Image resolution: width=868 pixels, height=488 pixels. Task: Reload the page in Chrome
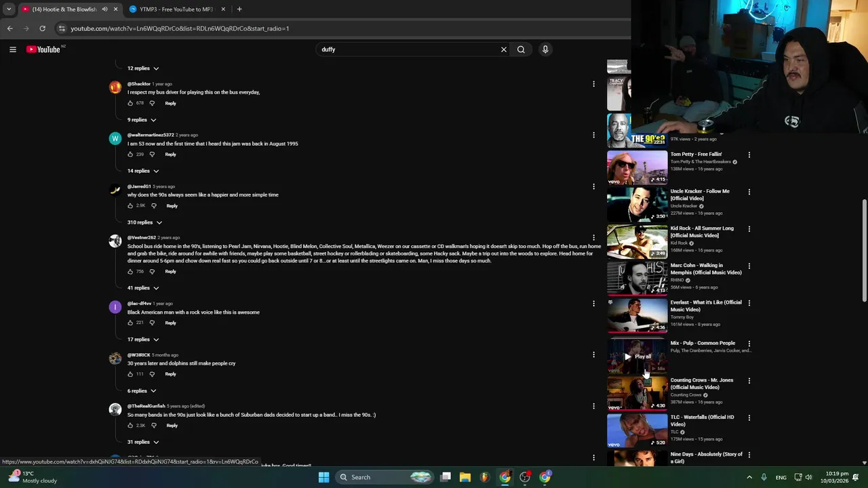[42, 28]
